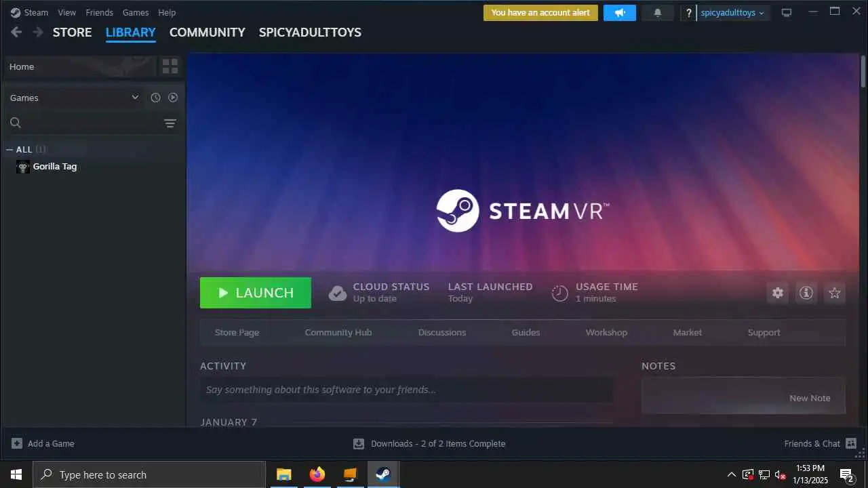Screen dimensions: 868x488
Task: Click the Steam taskbar icon
Action: [383, 474]
